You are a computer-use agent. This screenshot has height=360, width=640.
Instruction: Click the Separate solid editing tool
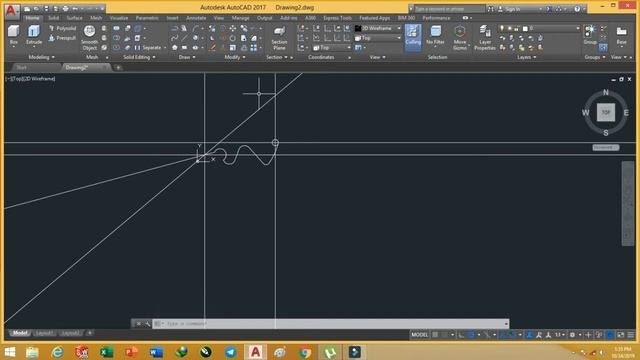click(148, 48)
